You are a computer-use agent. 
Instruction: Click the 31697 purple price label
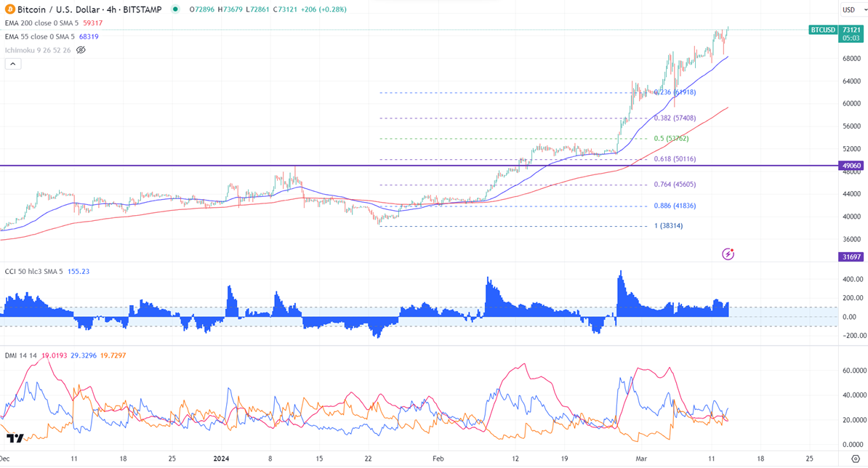(x=851, y=257)
